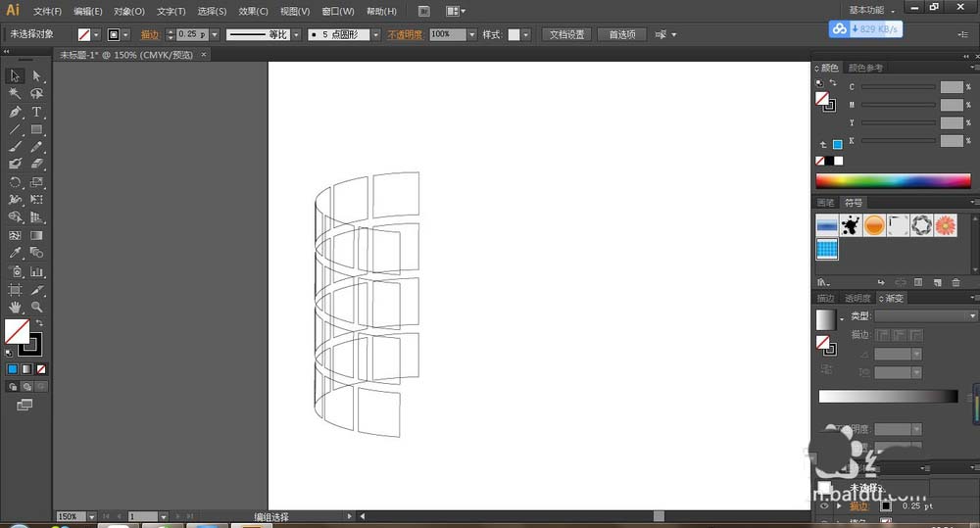Select the Line Segment tool
The height and width of the screenshot is (528, 980).
tap(15, 129)
